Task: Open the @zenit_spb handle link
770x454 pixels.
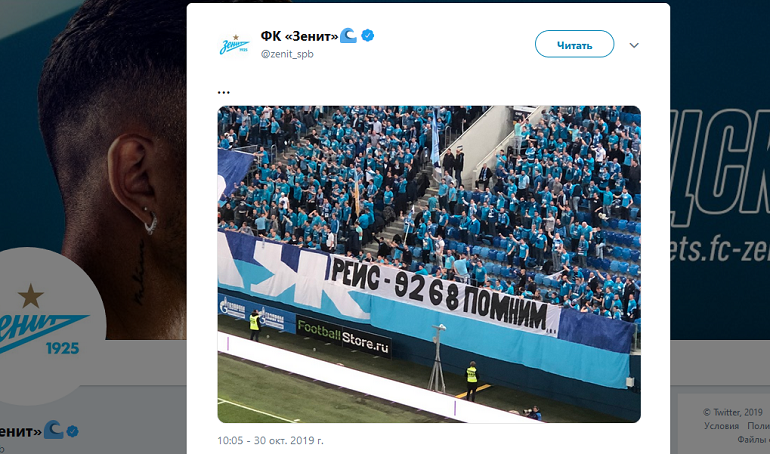Action: 287,54
